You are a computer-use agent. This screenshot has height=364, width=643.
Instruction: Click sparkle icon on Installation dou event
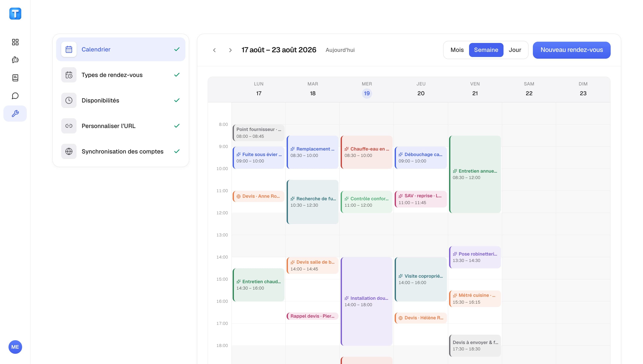[x=347, y=298]
